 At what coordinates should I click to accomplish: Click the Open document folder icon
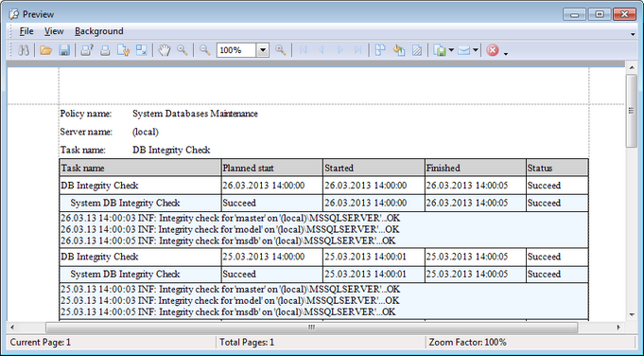(x=46, y=50)
